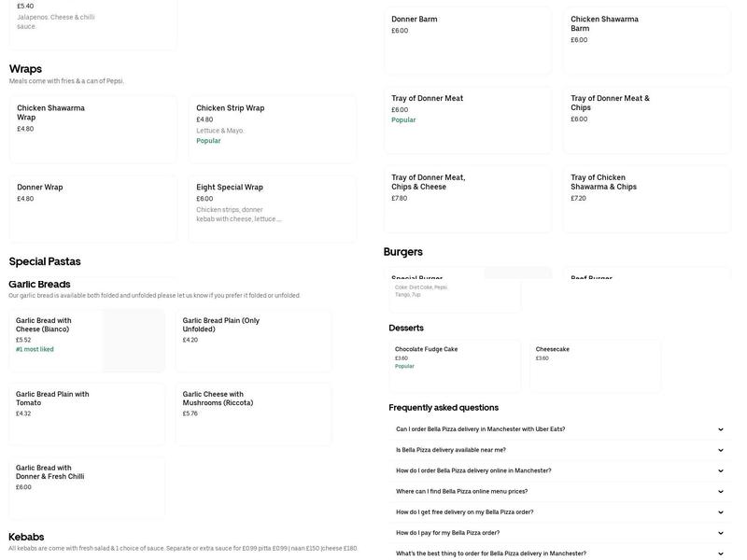Open the Chocolate Fudge Cake dessert

click(455, 366)
